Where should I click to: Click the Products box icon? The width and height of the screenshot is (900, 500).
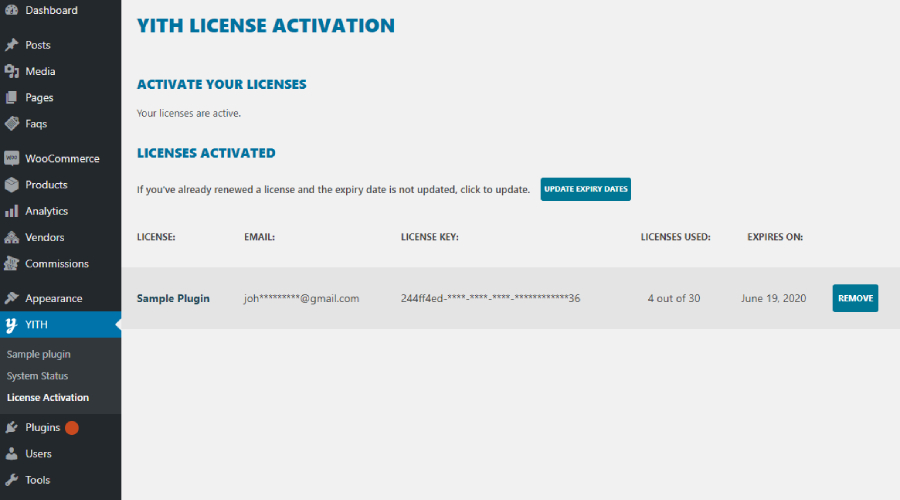pos(11,185)
